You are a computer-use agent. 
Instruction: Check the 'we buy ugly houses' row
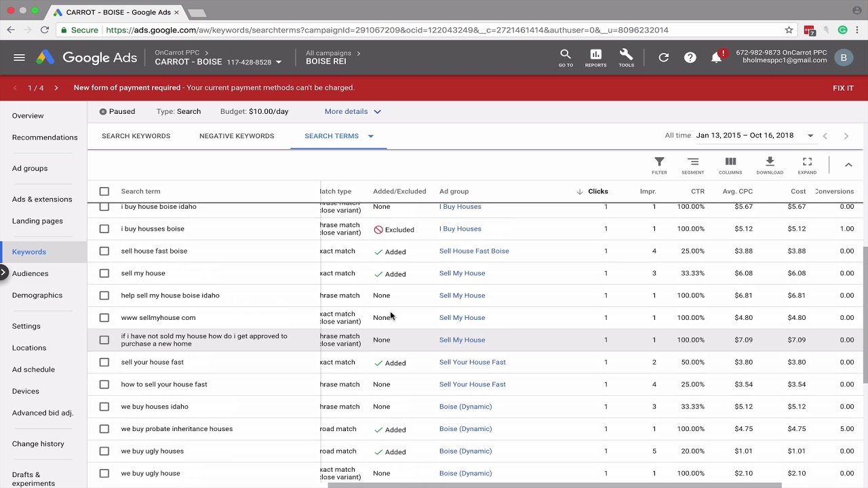pyautogui.click(x=104, y=451)
